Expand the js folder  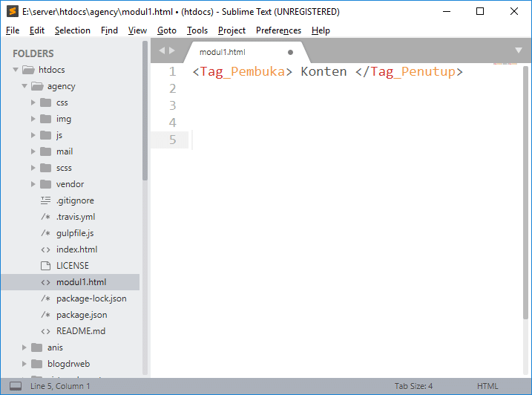click(33, 135)
